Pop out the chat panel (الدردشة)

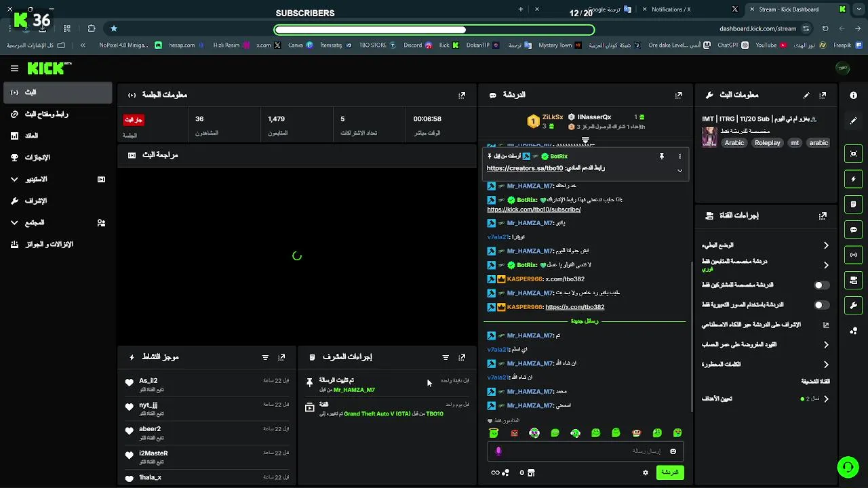678,96
